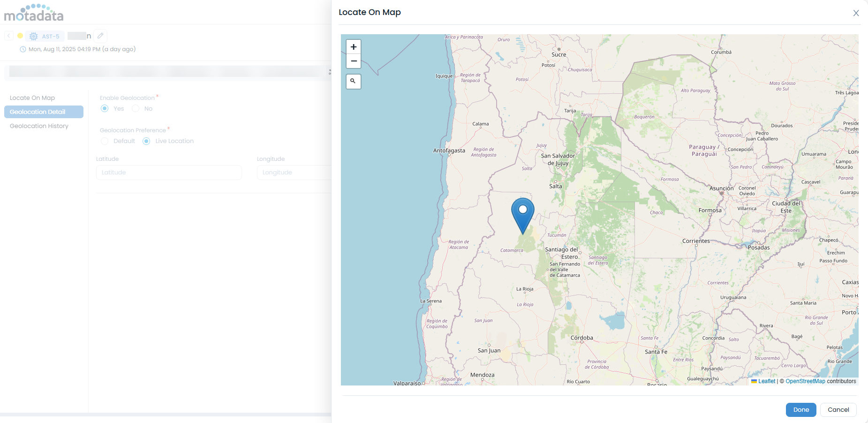Click the blue location pin marker
868x423 pixels.
(522, 213)
